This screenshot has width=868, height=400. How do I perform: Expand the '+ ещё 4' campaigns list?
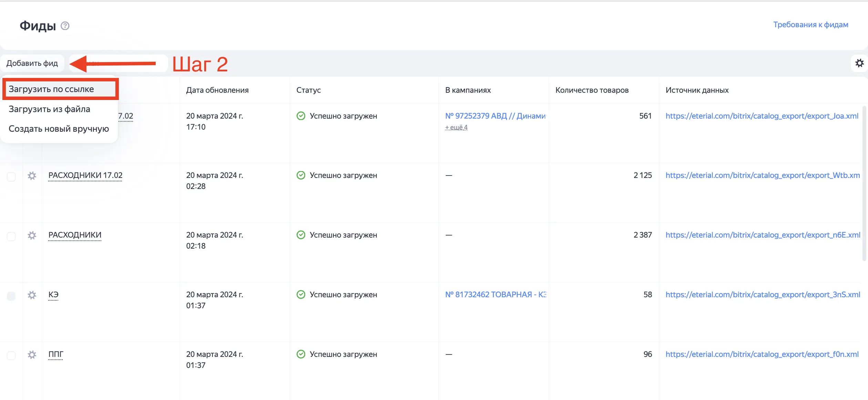coord(456,128)
